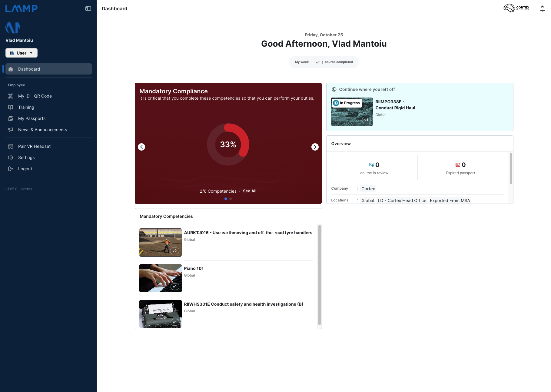
Task: Click the Logout arrow icon
Action: tap(11, 169)
